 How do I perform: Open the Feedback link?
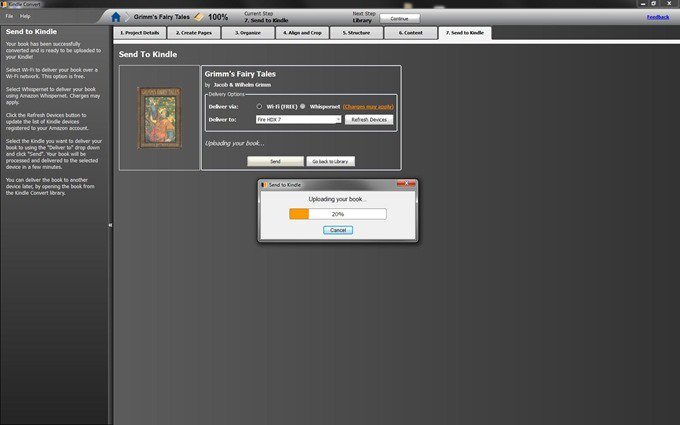tap(658, 17)
